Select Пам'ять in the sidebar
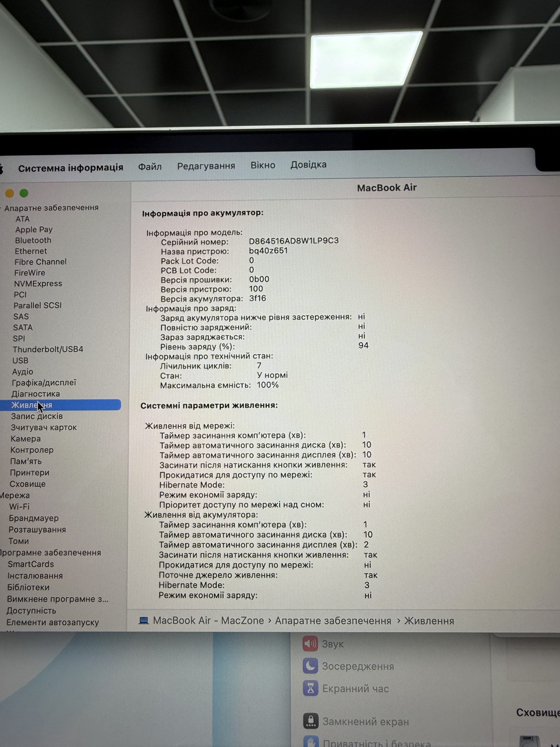Image resolution: width=560 pixels, height=747 pixels. click(x=26, y=461)
